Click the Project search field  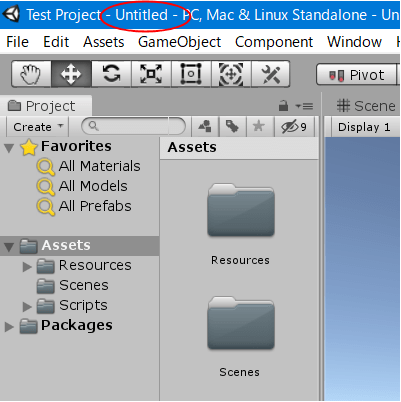[x=133, y=126]
